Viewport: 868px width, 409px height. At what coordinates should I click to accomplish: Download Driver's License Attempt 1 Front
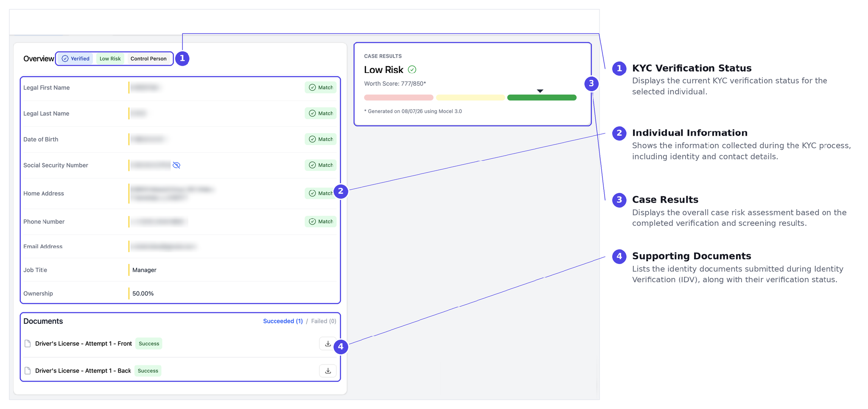pyautogui.click(x=328, y=344)
